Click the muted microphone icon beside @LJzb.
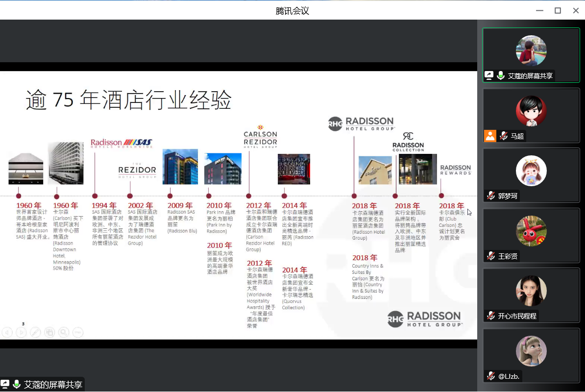The height and width of the screenshot is (392, 585). (490, 376)
